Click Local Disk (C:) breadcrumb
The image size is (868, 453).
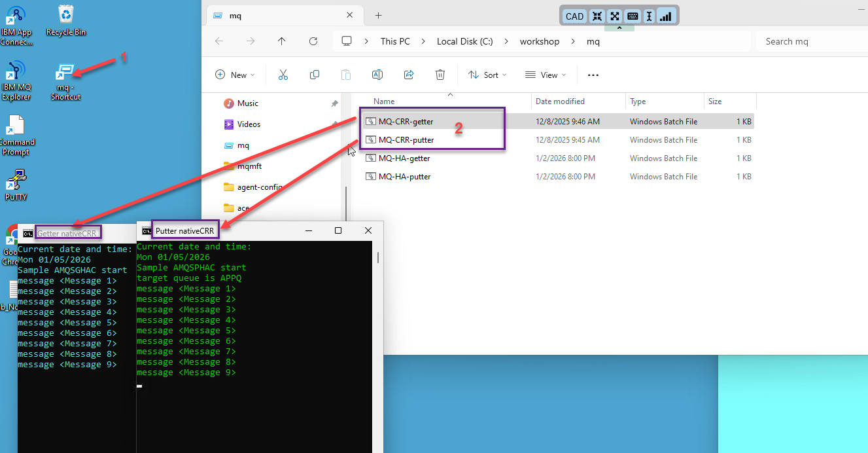point(465,41)
